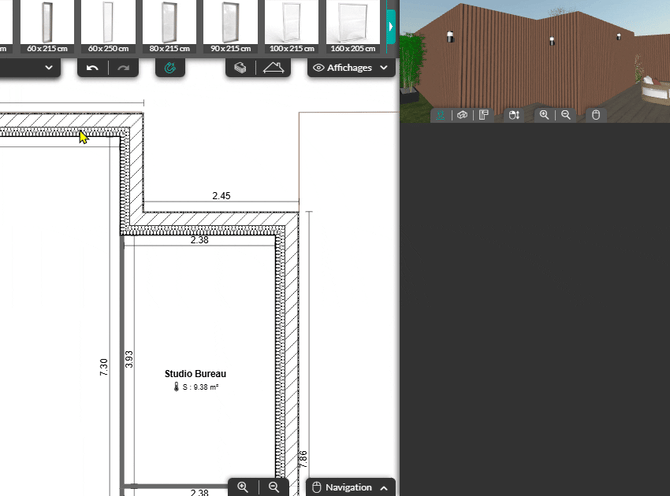
Task: Open mouse help icon in 3D view
Action: [x=596, y=115]
